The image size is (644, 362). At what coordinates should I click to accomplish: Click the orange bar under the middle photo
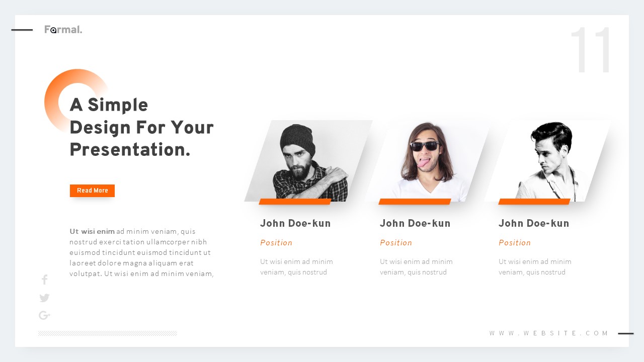pos(415,202)
